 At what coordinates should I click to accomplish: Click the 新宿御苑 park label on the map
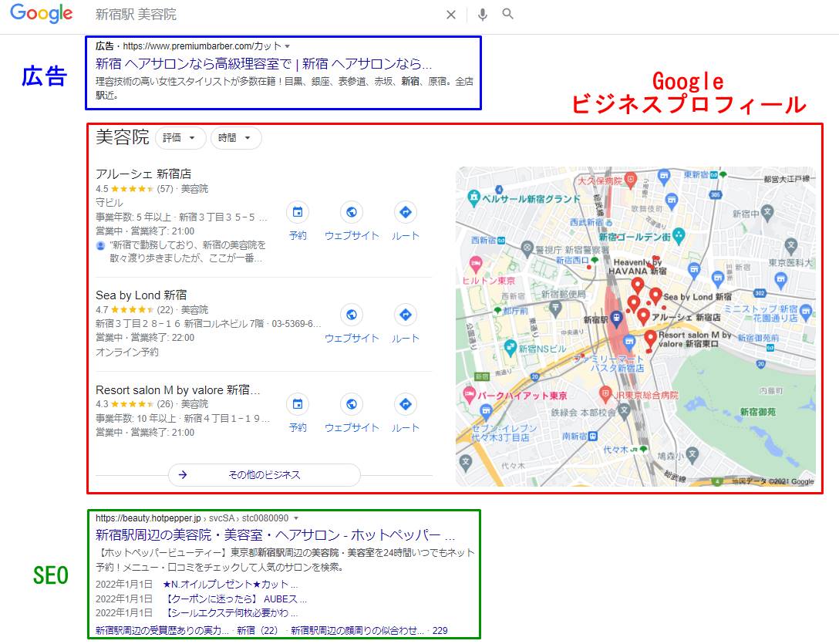coord(758,412)
